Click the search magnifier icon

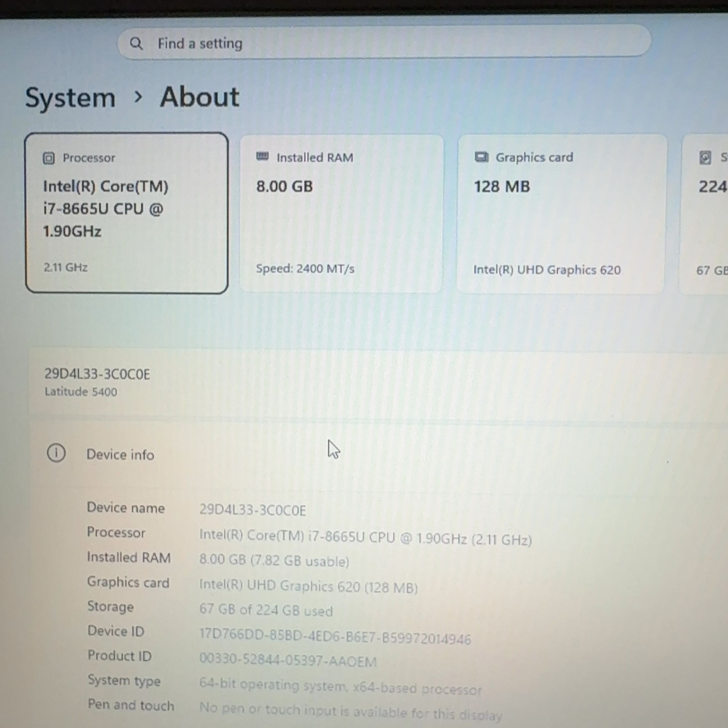click(136, 44)
